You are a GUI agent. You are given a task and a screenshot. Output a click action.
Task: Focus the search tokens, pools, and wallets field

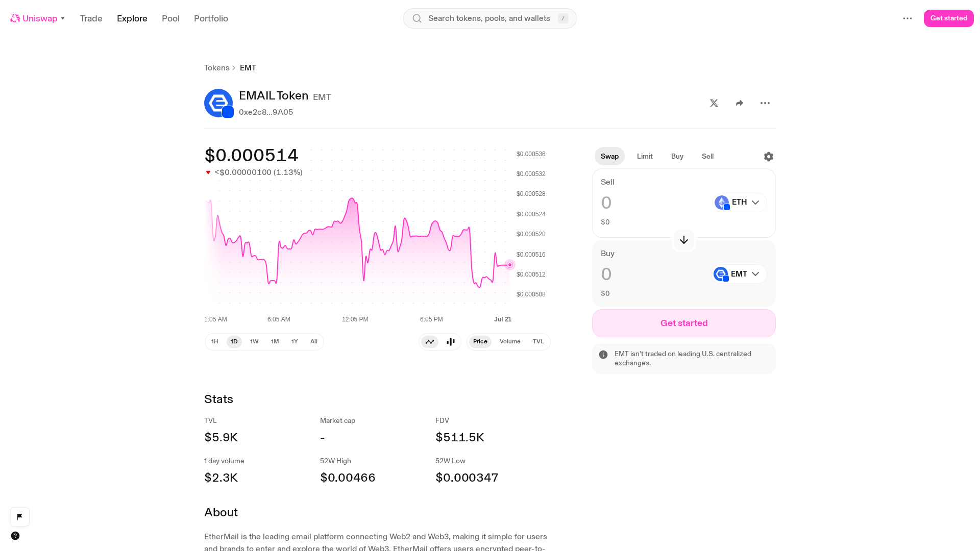point(490,18)
